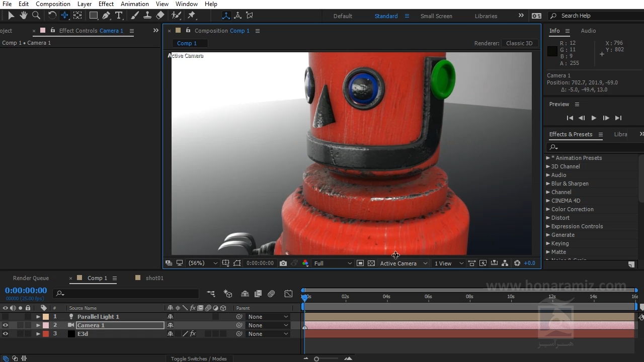644x362 pixels.
Task: Switch to Local Axis mode
Action: [x=226, y=16]
